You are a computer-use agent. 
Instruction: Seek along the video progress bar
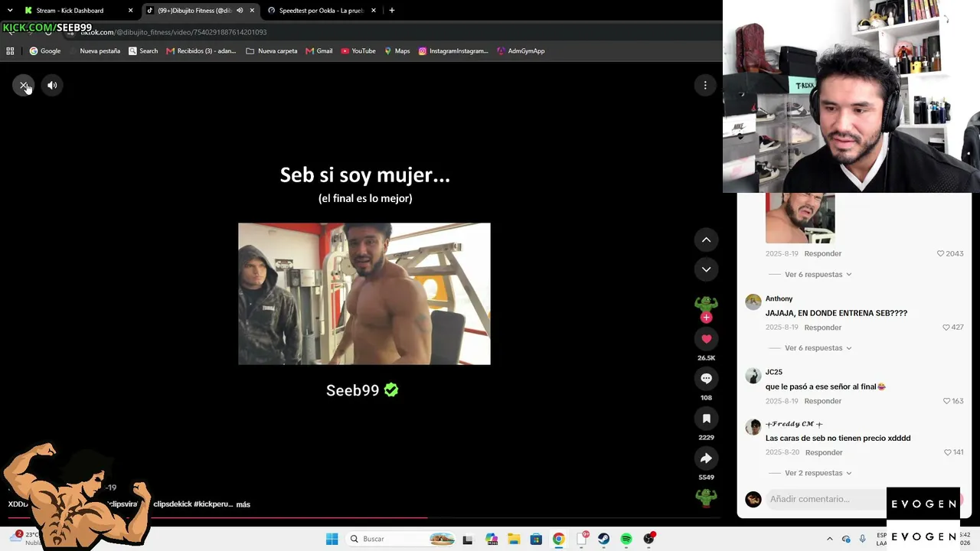[x=364, y=518]
